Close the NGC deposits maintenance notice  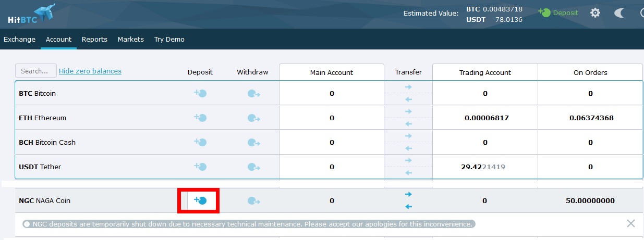coord(631,224)
